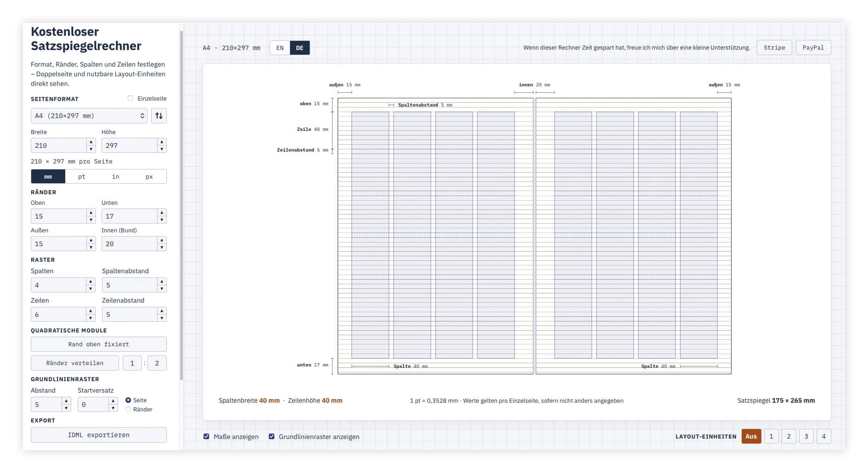Select in unit tab
Image resolution: width=868 pixels, height=473 pixels.
point(116,176)
